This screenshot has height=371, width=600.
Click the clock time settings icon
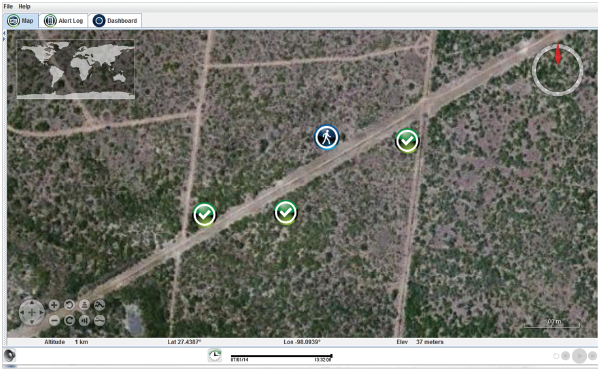point(215,355)
